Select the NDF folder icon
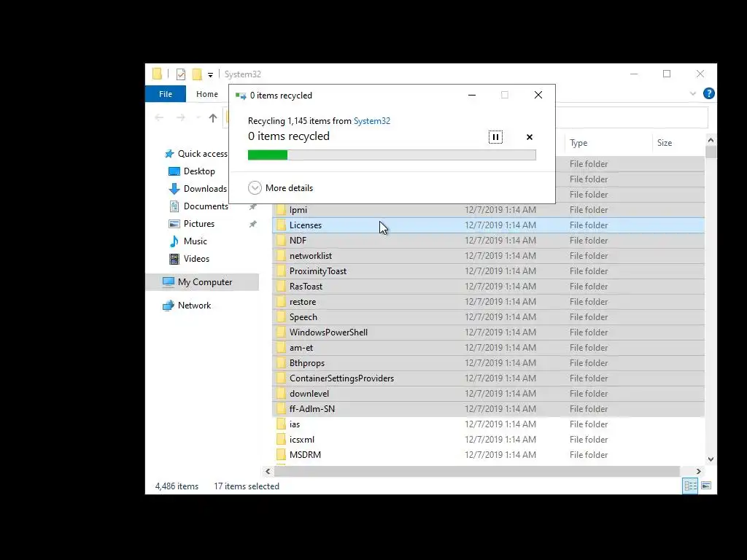The image size is (747, 560). tap(281, 241)
